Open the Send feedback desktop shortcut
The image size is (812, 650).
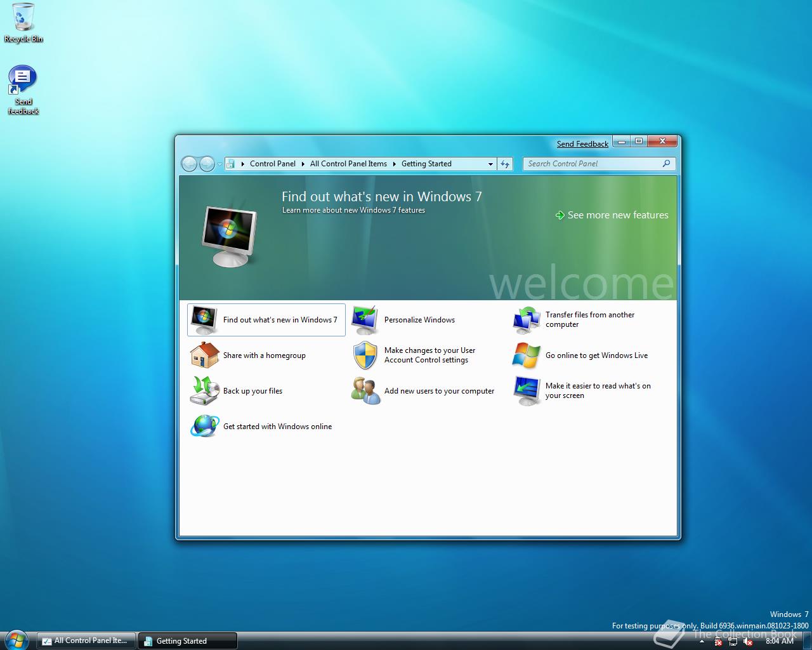click(23, 90)
